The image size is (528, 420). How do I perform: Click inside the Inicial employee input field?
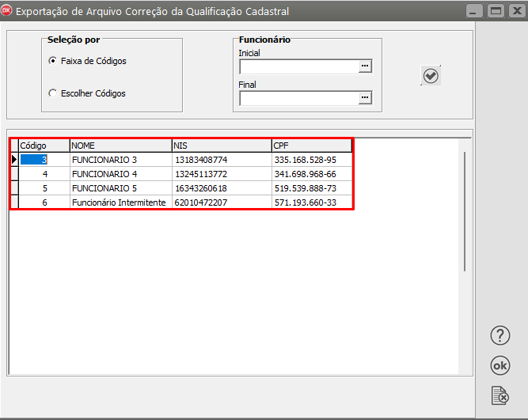(298, 66)
